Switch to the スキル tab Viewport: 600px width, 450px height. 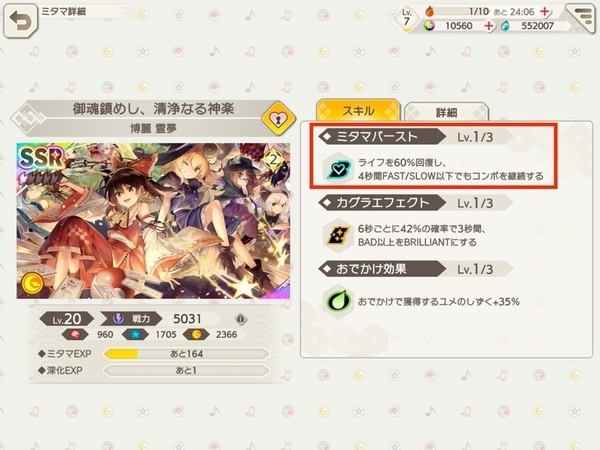click(358, 111)
